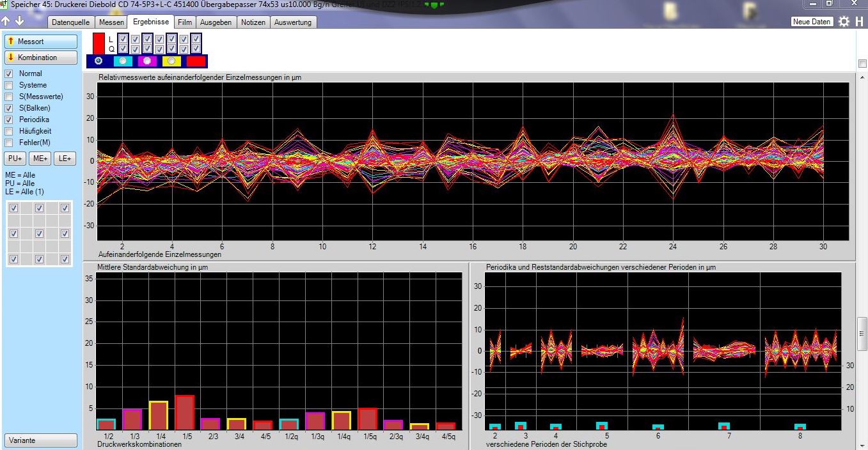Click the white up arrow icon
Image resolution: width=868 pixels, height=450 pixels.
[6, 22]
